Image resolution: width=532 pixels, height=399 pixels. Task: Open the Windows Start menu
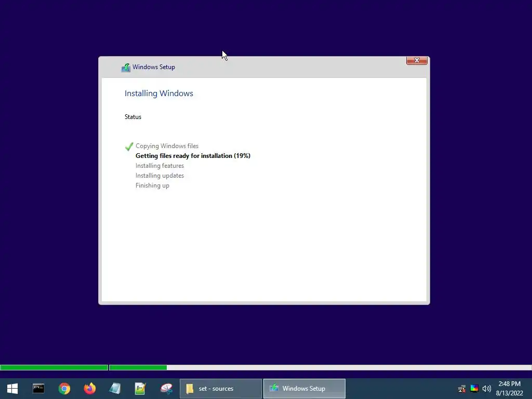pos(12,389)
